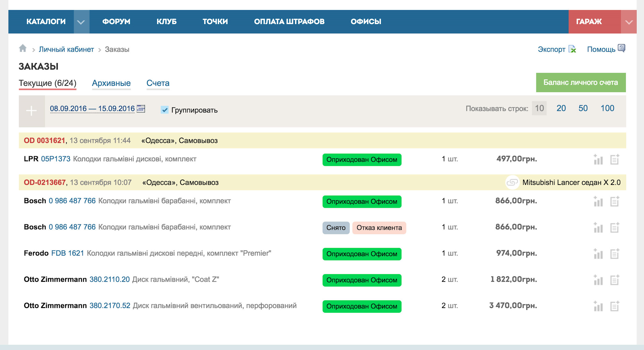Open Личный кабинет breadcrumb link
This screenshot has width=644, height=350.
[x=66, y=49]
